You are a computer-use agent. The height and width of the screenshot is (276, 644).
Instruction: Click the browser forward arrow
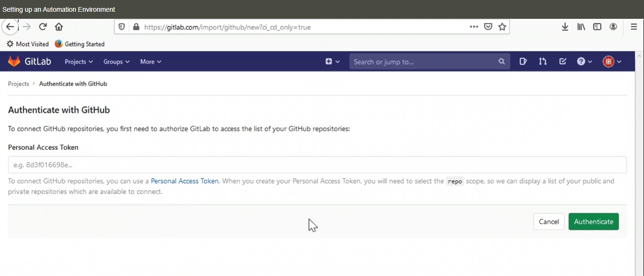pos(27,27)
